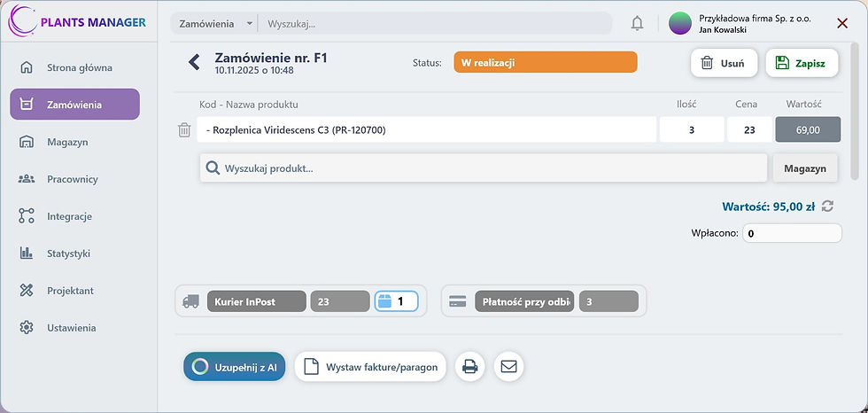Save the order with Zapisz
This screenshot has width=868, height=413.
802,63
